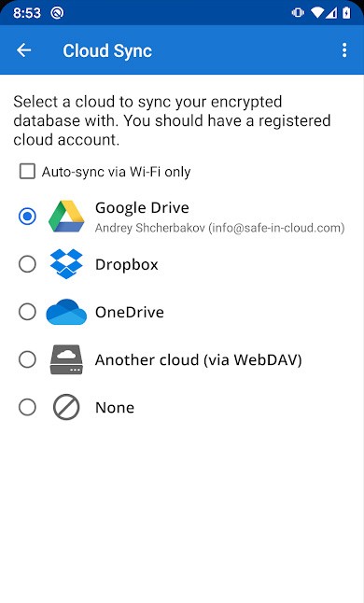
Task: Tap the Andrey Shcherbakov account email text
Action: (219, 228)
